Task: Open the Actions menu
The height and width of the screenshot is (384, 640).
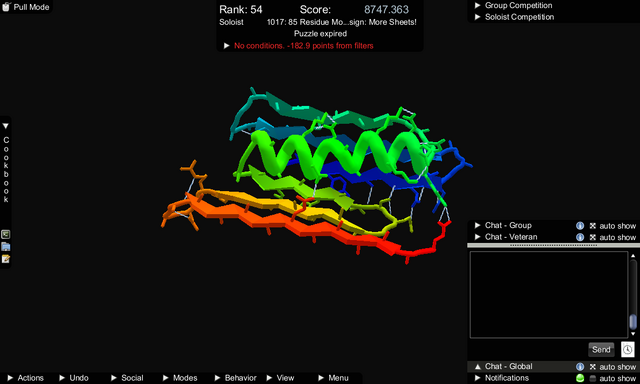Action: (x=25, y=378)
